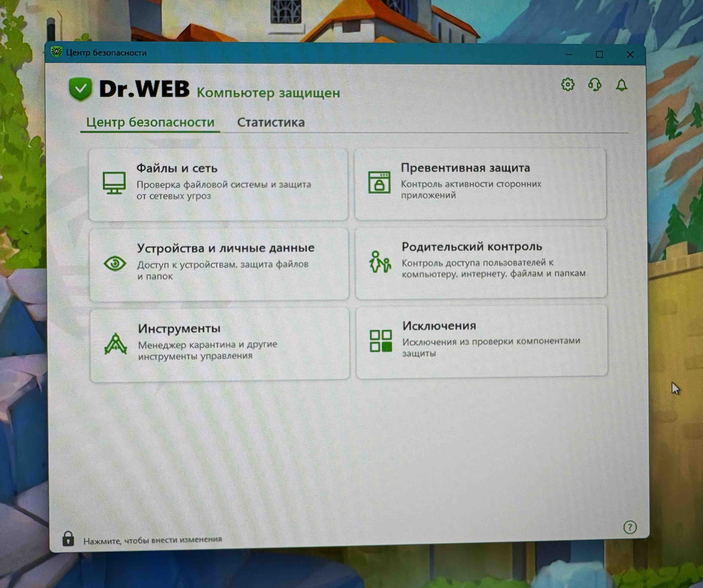Open Устройства и личные данные card title

[226, 248]
